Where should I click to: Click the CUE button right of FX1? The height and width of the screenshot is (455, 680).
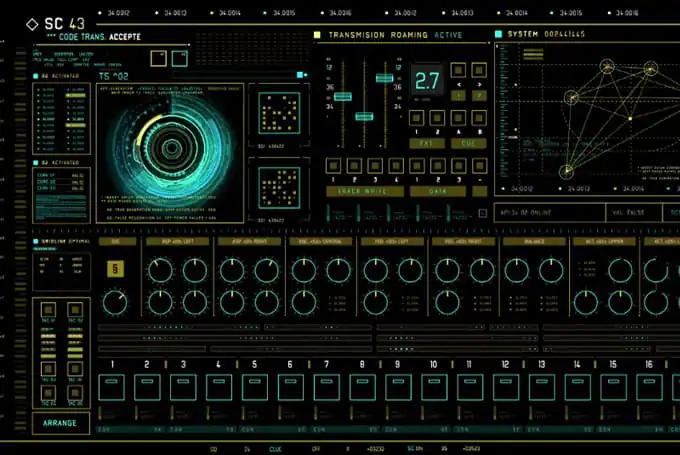pyautogui.click(x=468, y=144)
